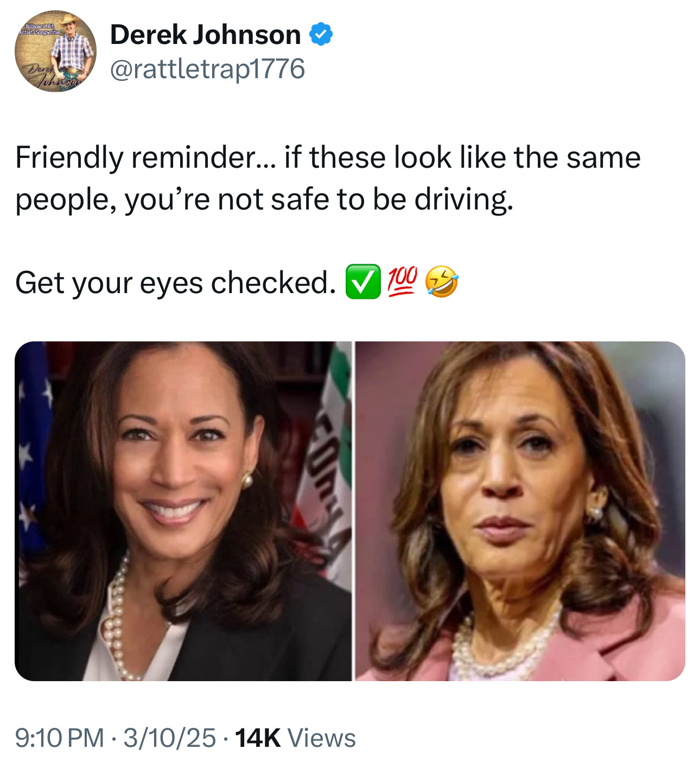Click the Views label
The height and width of the screenshot is (768, 700).
click(322, 738)
